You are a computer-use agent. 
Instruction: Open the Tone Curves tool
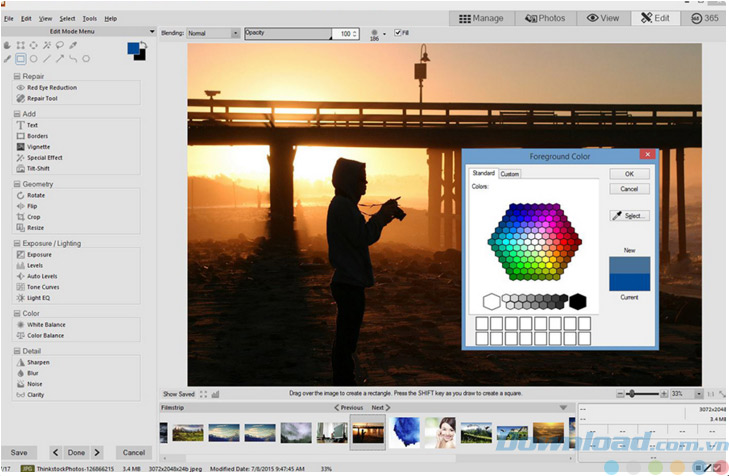(x=42, y=287)
